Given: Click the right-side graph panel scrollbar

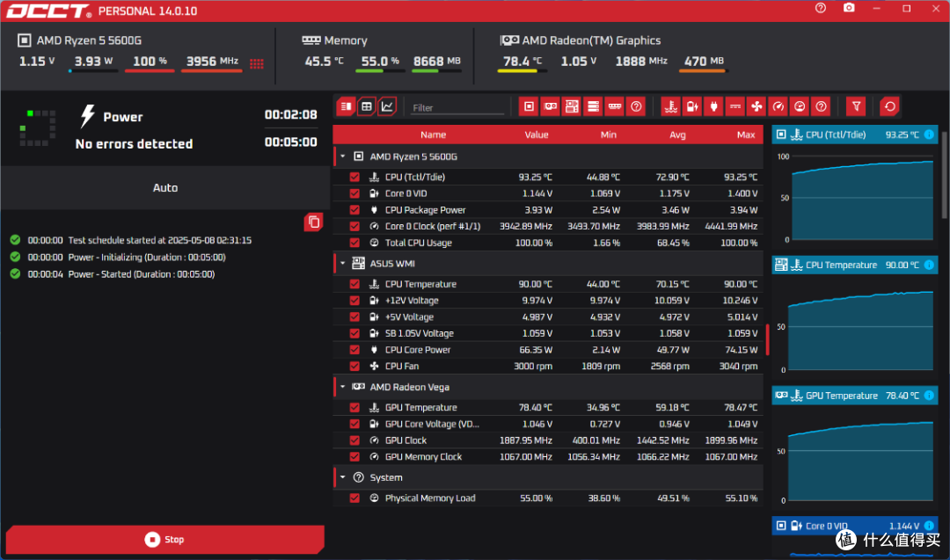Looking at the screenshot, I should (944, 176).
